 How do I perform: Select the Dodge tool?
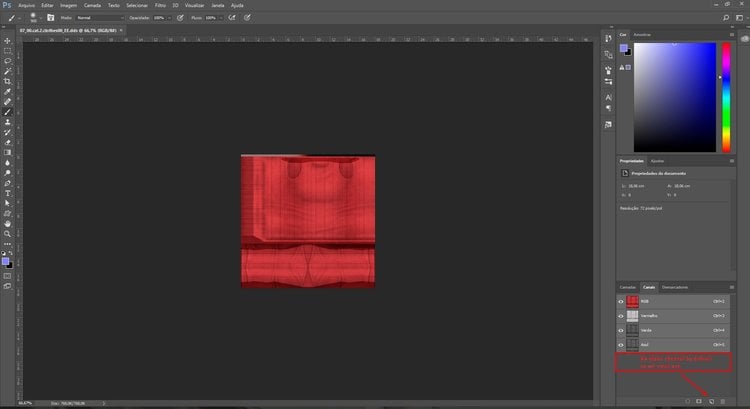7,173
